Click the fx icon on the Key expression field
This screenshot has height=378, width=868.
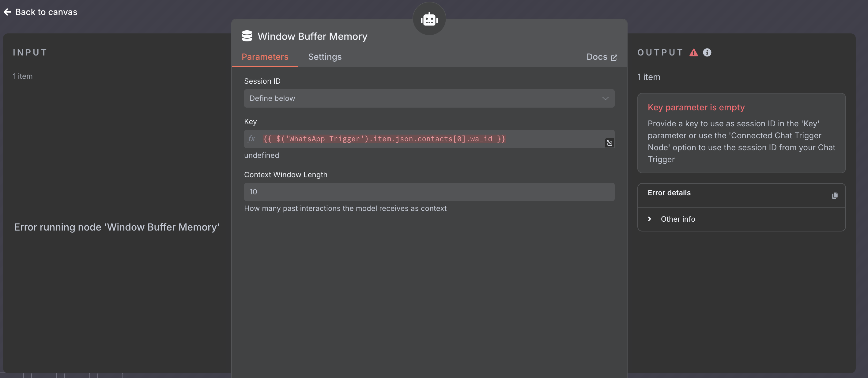coord(251,139)
